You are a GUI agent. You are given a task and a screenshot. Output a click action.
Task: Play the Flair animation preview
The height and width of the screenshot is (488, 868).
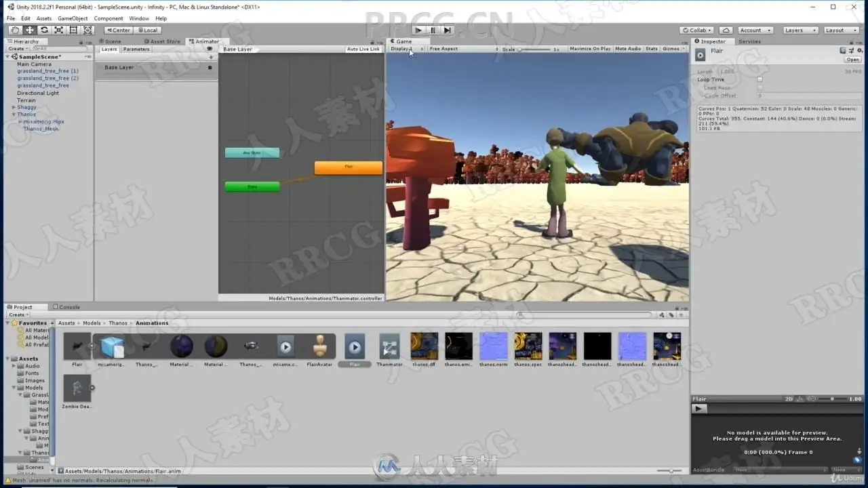point(700,409)
